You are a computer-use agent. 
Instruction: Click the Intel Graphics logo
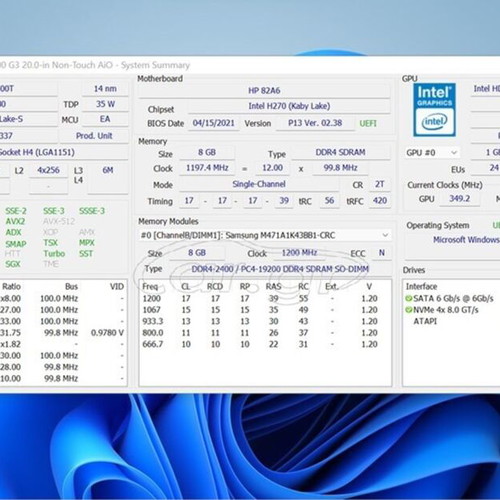[434, 110]
